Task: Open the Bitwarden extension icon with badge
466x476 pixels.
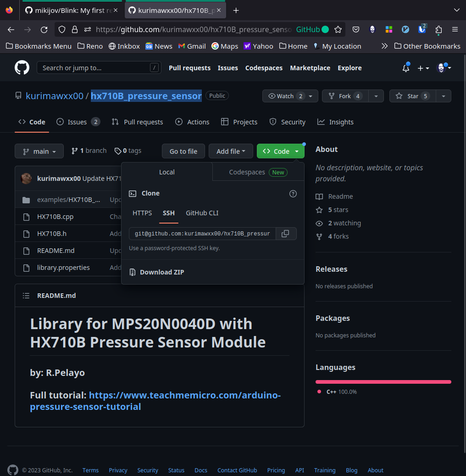Action: tap(422, 29)
